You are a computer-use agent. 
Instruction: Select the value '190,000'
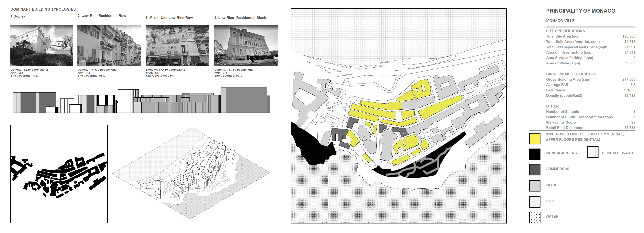(629, 36)
